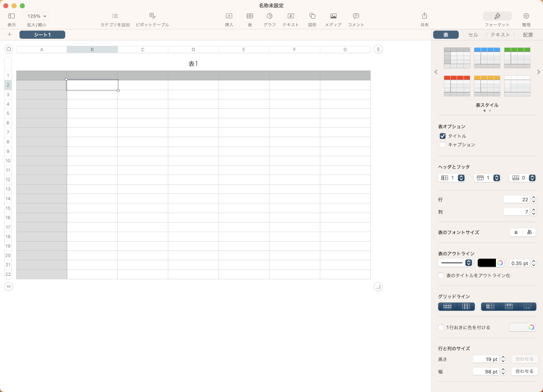This screenshot has width=543, height=392.
Task: Click the Insert (挿入) toolbar icon
Action: [229, 16]
